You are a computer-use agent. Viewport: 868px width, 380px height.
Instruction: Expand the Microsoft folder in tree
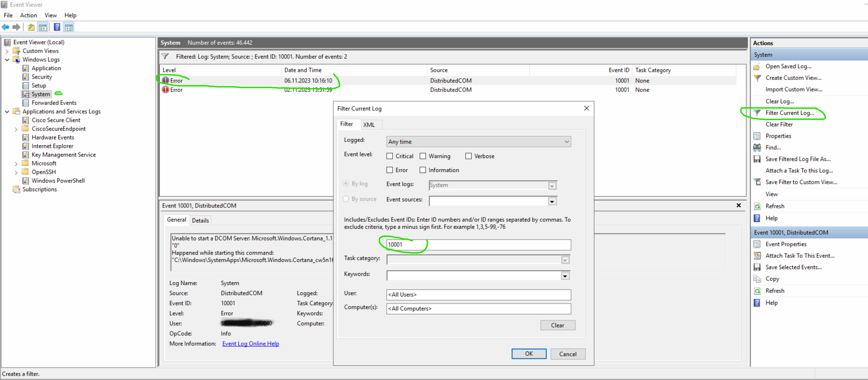[16, 164]
